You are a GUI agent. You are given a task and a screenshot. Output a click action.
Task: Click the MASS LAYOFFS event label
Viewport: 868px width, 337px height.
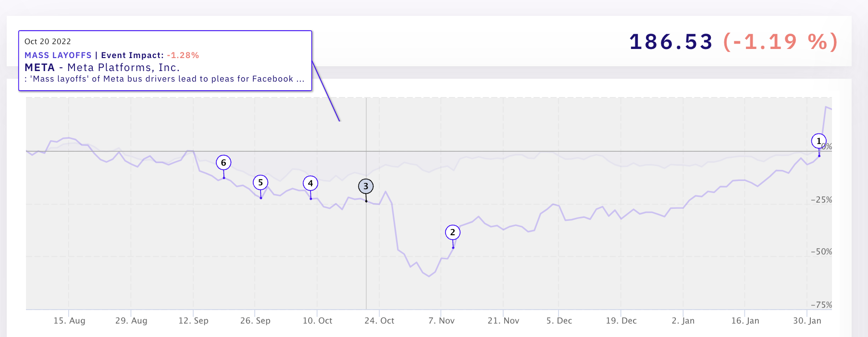pyautogui.click(x=58, y=55)
